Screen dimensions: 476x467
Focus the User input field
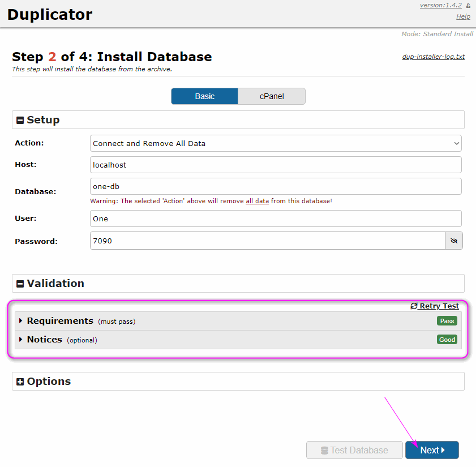pyautogui.click(x=276, y=218)
